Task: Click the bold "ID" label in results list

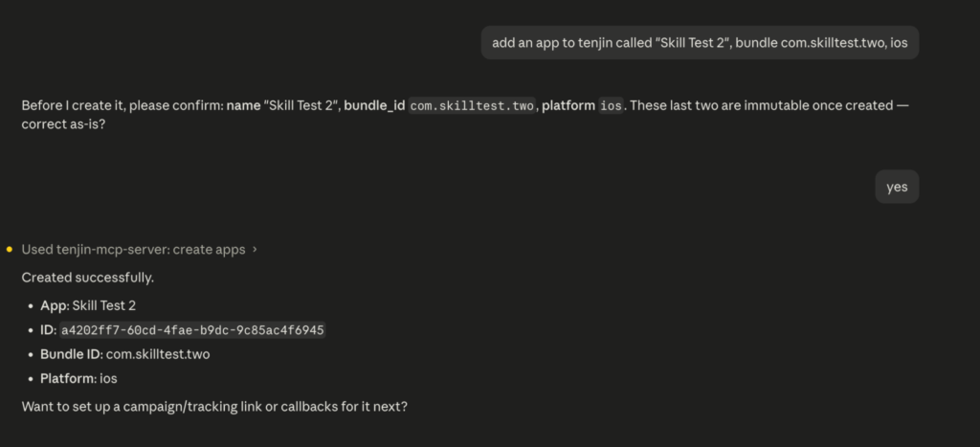Action: click(x=48, y=330)
